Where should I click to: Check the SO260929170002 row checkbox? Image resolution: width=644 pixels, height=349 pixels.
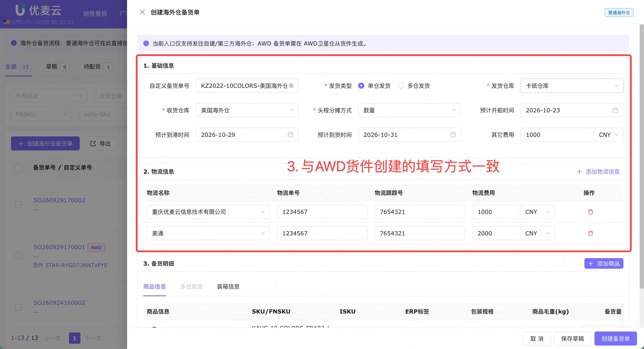pos(18,204)
